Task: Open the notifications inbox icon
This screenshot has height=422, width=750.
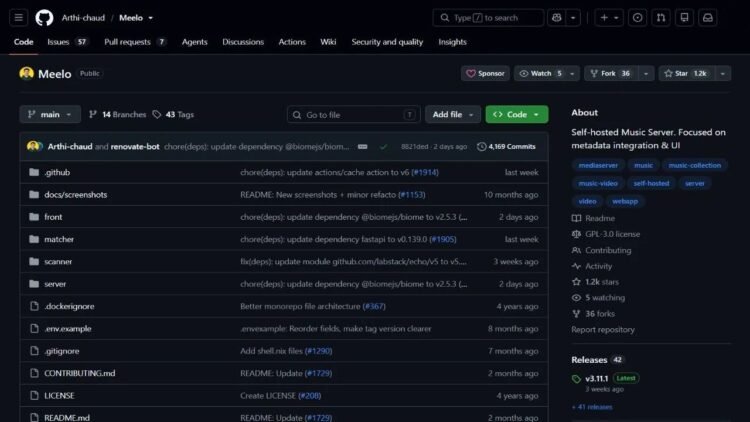Action: pyautogui.click(x=708, y=18)
